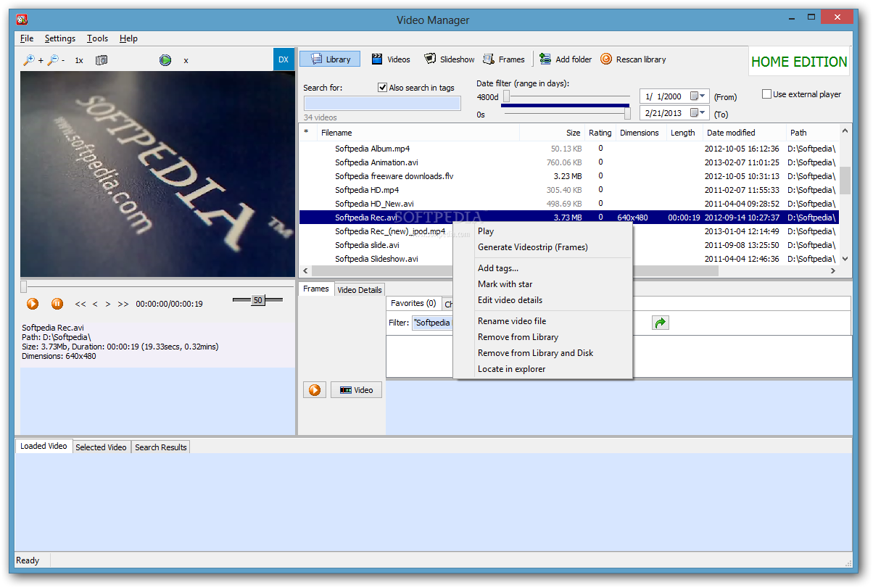Click orange play button beside Video button
873x588 pixels.
coord(315,390)
